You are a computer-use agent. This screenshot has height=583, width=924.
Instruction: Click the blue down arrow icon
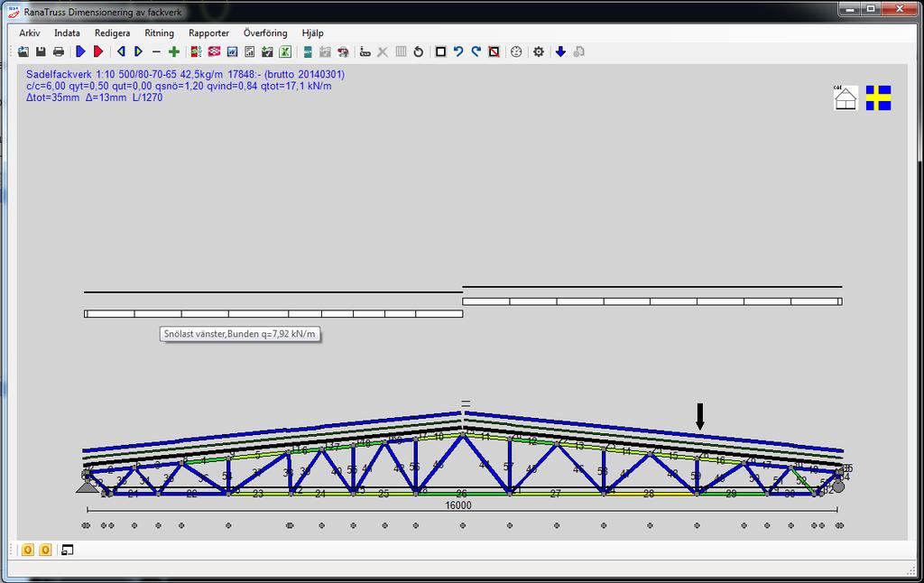point(560,51)
